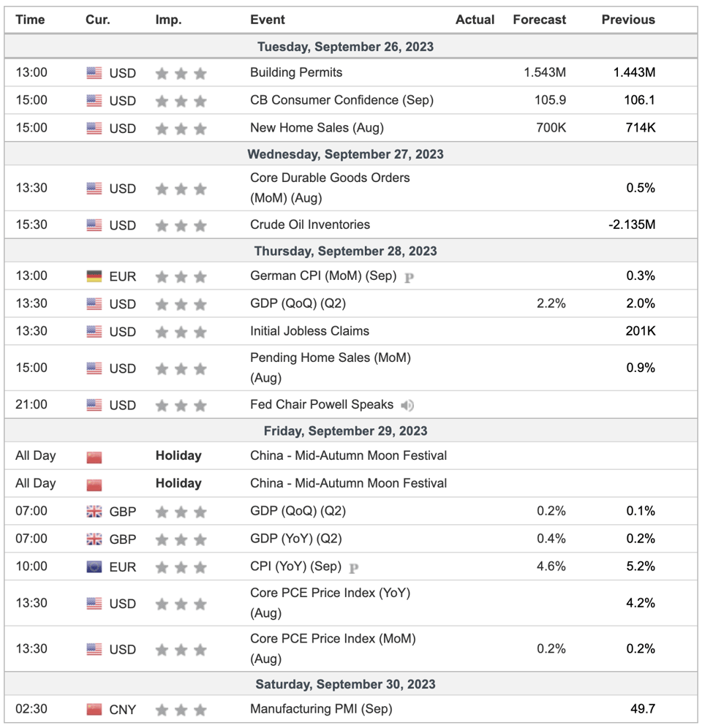Image resolution: width=702 pixels, height=728 pixels.
Task: Open the Building Permits event
Action: click(x=296, y=72)
